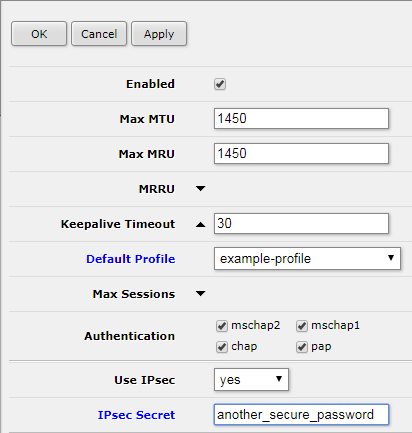The width and height of the screenshot is (412, 433).
Task: Open the example-profile dropdown
Action: click(307, 258)
